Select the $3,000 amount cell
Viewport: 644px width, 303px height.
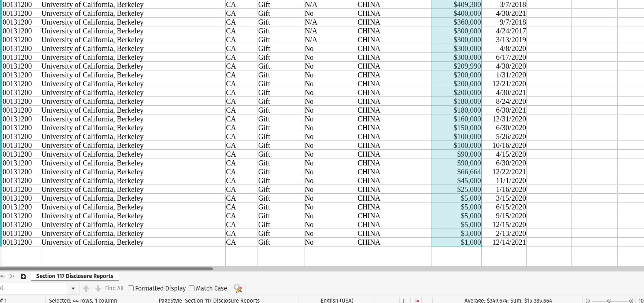456,233
